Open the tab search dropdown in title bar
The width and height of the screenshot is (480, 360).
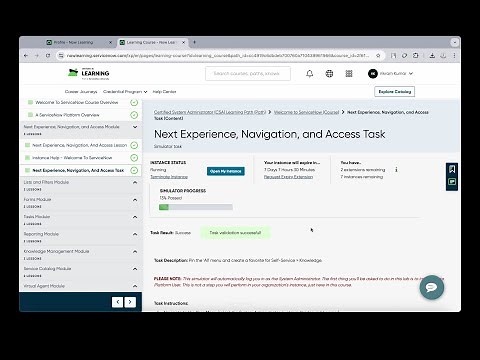[454, 42]
